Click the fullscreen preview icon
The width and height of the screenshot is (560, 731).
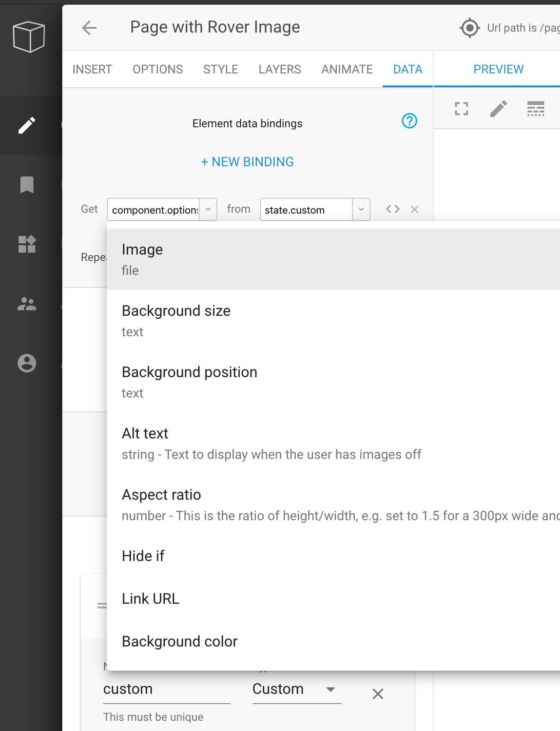[461, 109]
